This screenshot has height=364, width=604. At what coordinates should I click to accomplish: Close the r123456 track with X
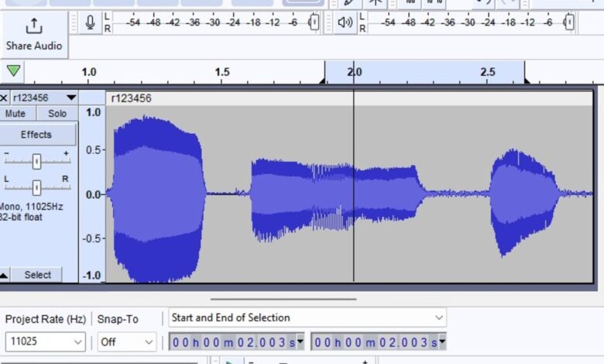4,98
